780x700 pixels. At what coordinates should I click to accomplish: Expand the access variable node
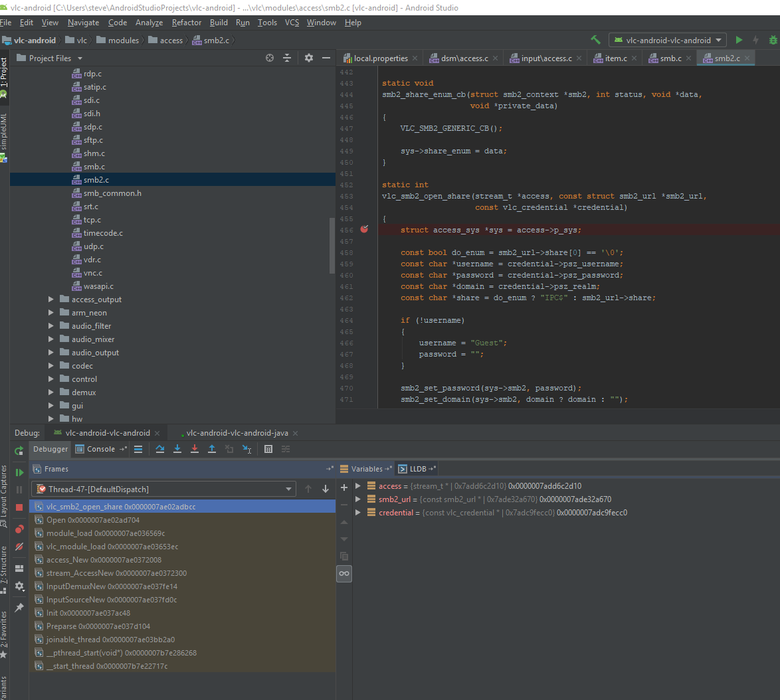click(357, 485)
